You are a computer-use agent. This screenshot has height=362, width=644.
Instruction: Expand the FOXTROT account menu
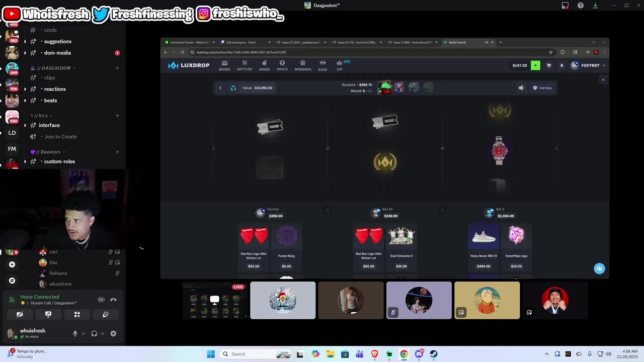pos(588,65)
